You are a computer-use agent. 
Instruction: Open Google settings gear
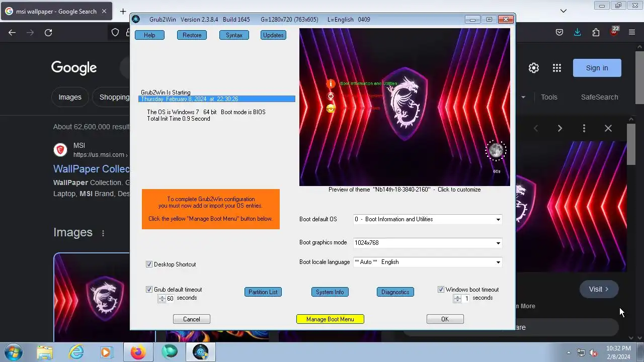point(534,68)
